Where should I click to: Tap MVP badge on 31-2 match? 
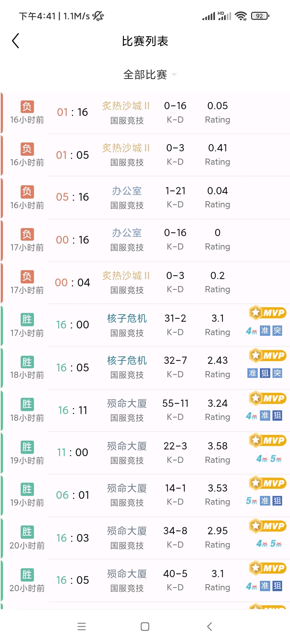[267, 313]
